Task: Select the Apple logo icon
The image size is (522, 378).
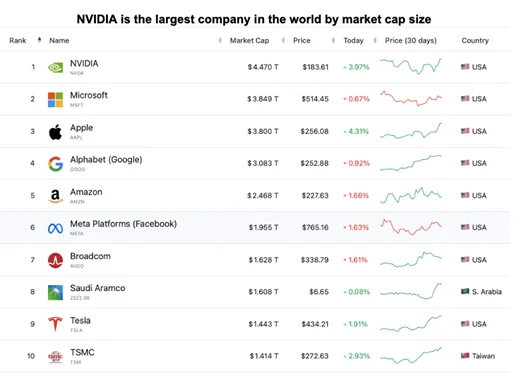Action: tap(55, 132)
